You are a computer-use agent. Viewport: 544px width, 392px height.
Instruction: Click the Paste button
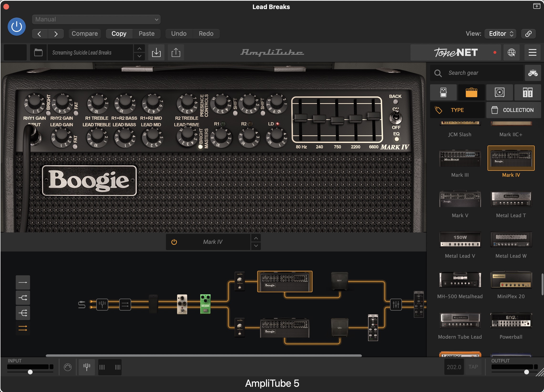(x=147, y=34)
